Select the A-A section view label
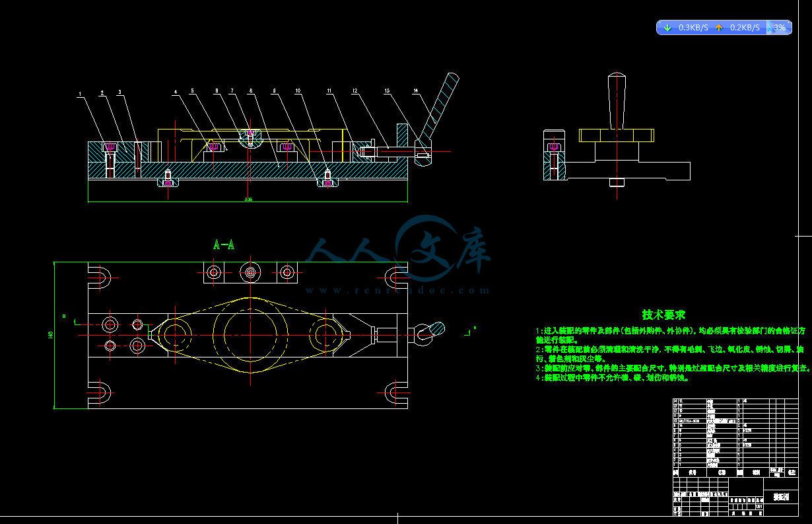This screenshot has height=524, width=812. [224, 245]
